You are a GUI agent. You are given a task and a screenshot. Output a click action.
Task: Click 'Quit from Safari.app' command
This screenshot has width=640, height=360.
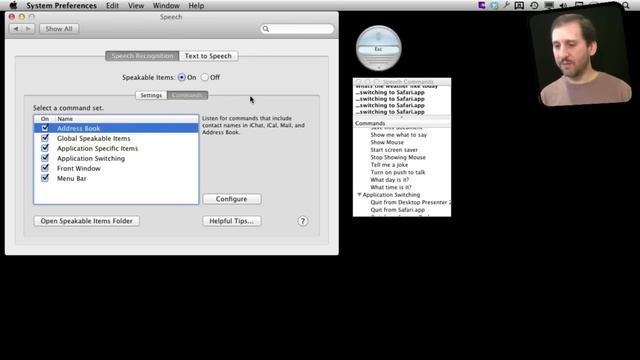[398, 210]
